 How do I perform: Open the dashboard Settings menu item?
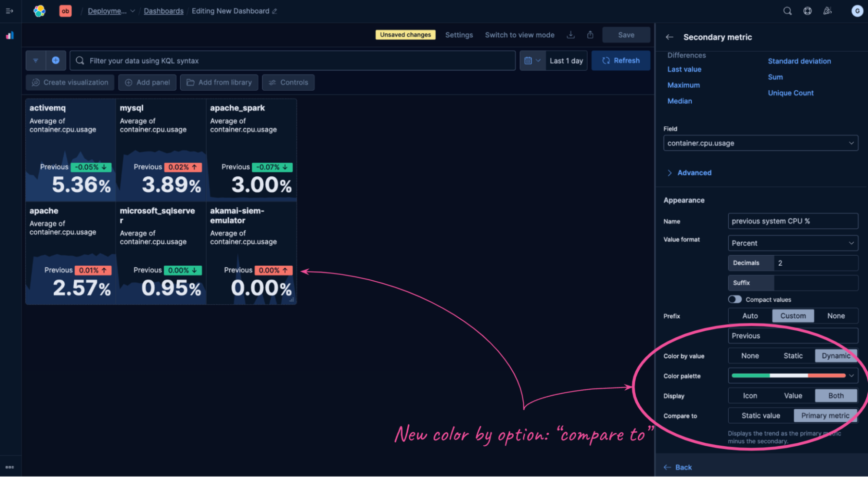459,35
